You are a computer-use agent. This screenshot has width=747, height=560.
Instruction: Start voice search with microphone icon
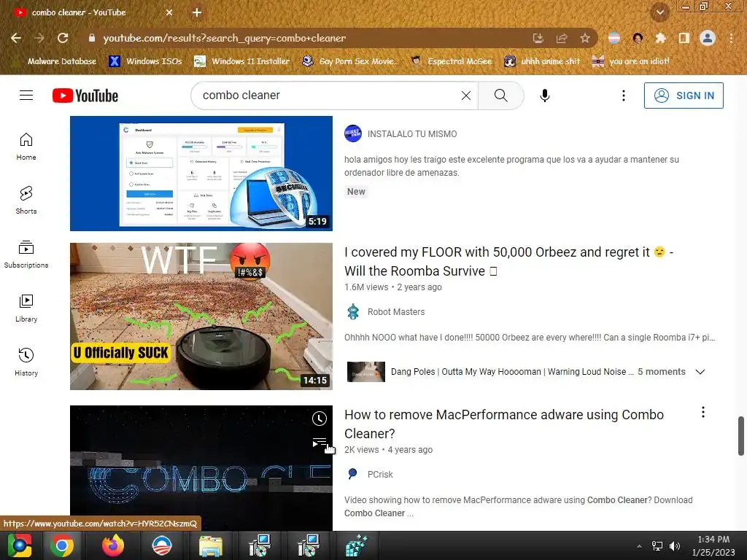544,96
